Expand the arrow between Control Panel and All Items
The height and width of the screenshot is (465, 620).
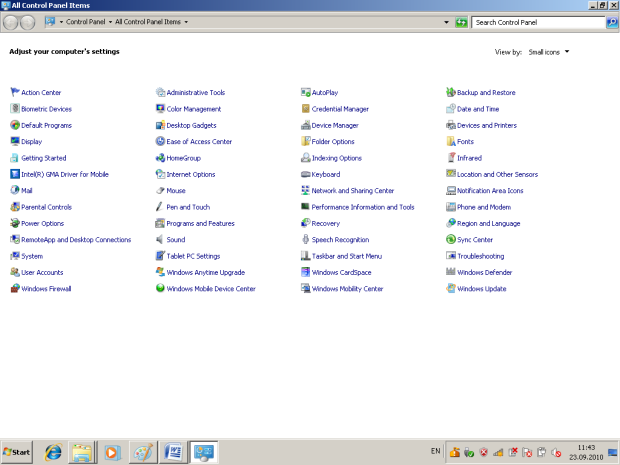click(110, 22)
